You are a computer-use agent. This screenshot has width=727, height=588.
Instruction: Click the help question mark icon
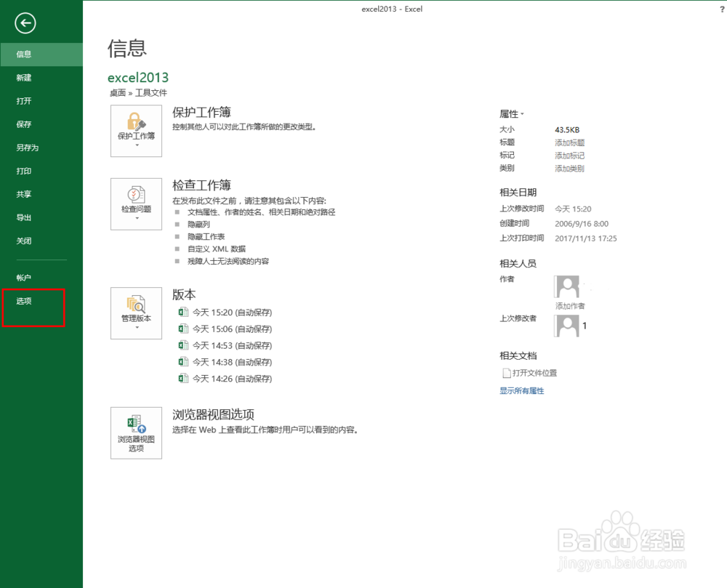pos(722,9)
